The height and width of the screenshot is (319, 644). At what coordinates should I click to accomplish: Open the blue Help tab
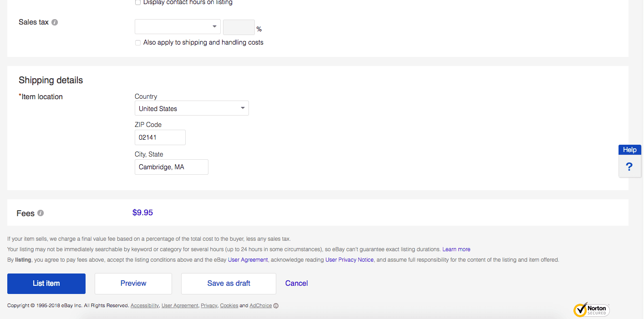(629, 150)
